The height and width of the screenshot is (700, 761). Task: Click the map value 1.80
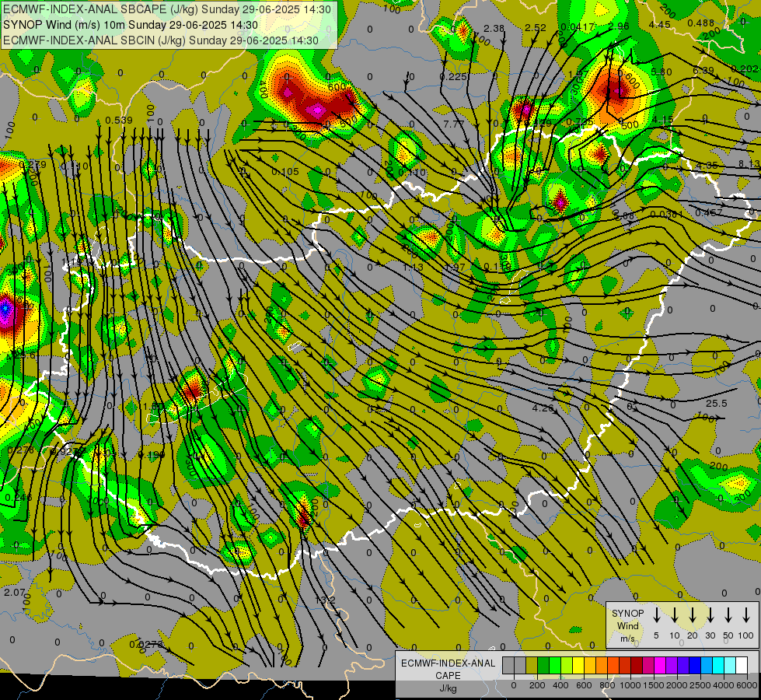point(153,406)
